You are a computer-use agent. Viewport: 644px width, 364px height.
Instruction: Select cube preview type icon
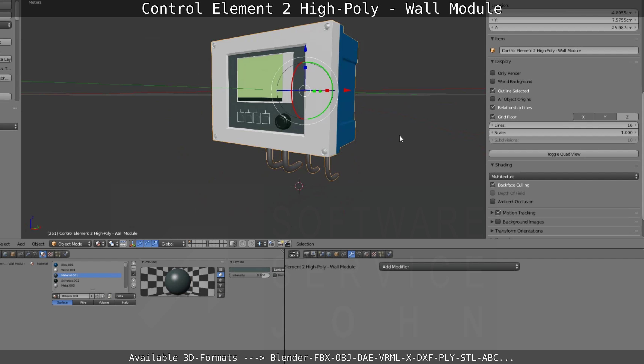[221, 280]
